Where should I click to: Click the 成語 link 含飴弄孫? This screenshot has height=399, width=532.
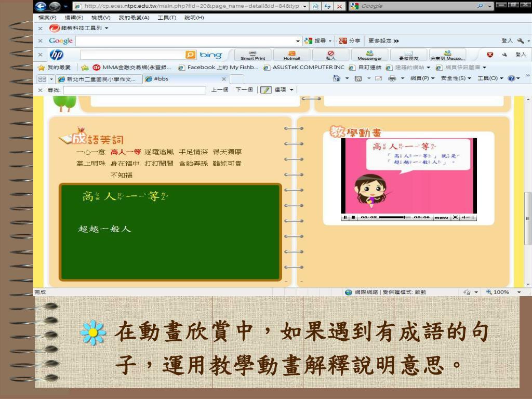193,164
